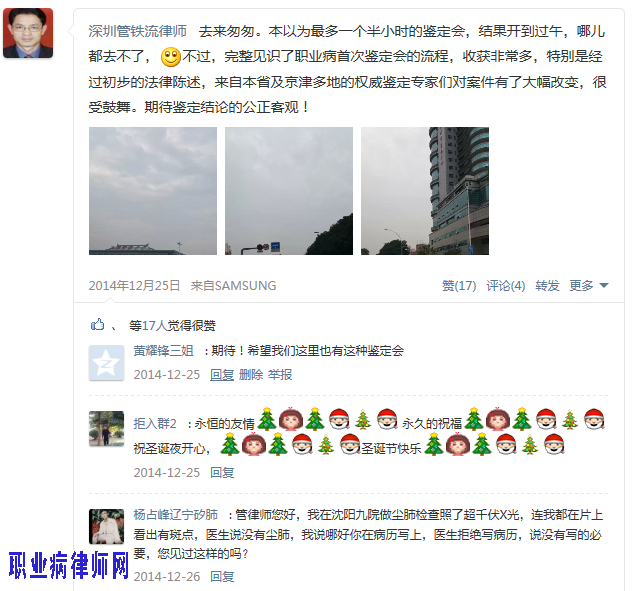
Task: Open the 更多 options menu
Action: coord(581,285)
